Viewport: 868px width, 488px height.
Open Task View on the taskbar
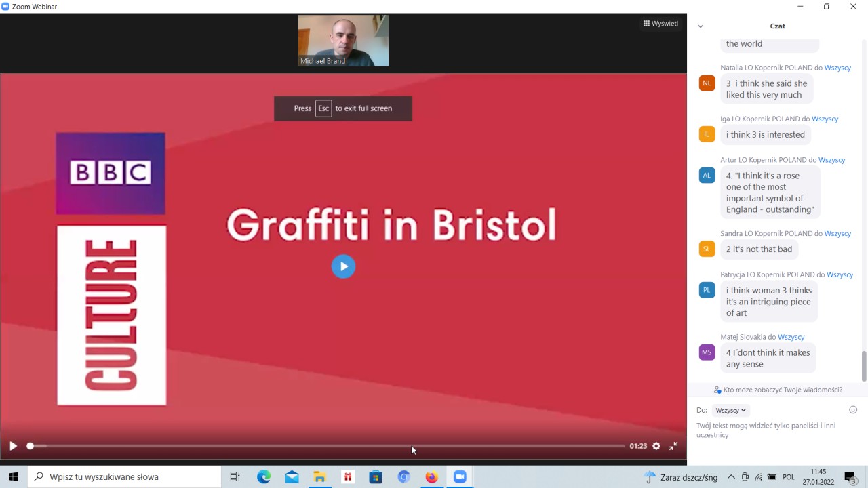click(x=235, y=476)
